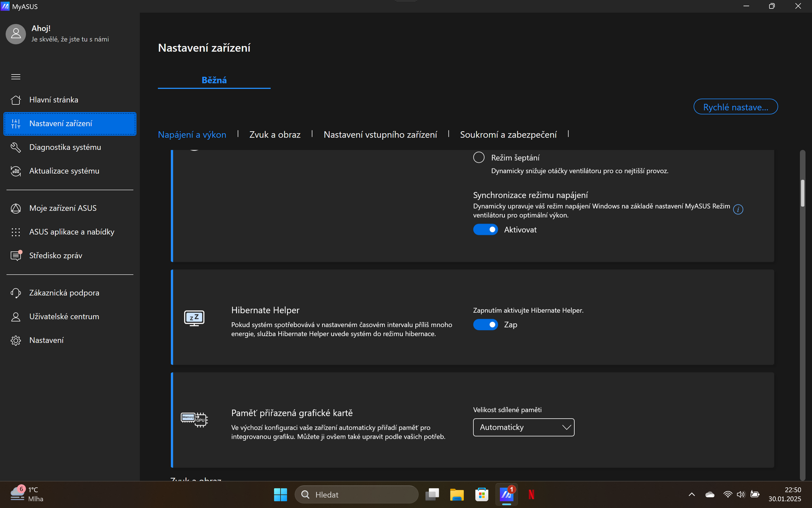Click the Hledat taskbar search box
Image resolution: width=812 pixels, height=508 pixels.
click(357, 494)
